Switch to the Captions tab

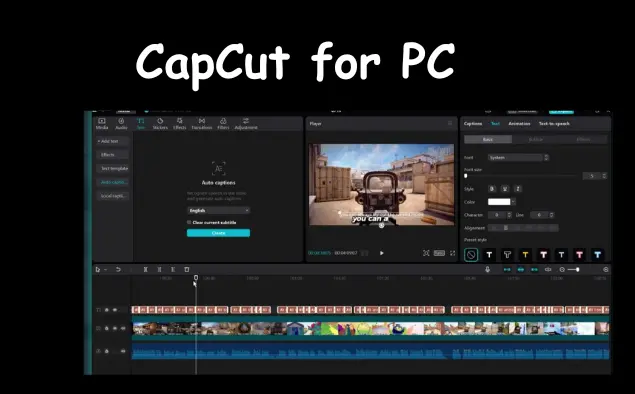473,124
